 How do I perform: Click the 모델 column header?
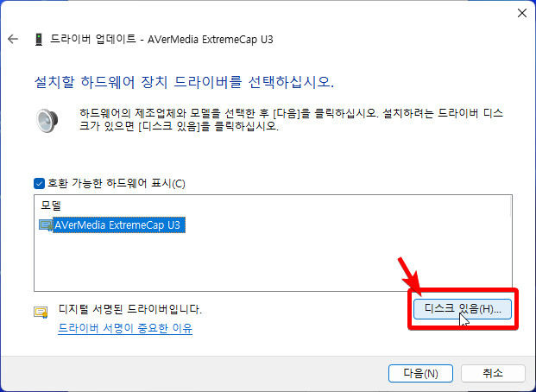tap(51, 205)
